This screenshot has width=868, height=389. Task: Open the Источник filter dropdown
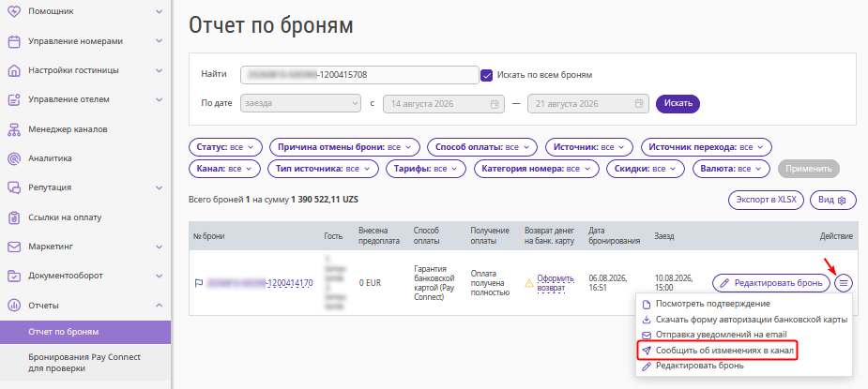tap(589, 147)
